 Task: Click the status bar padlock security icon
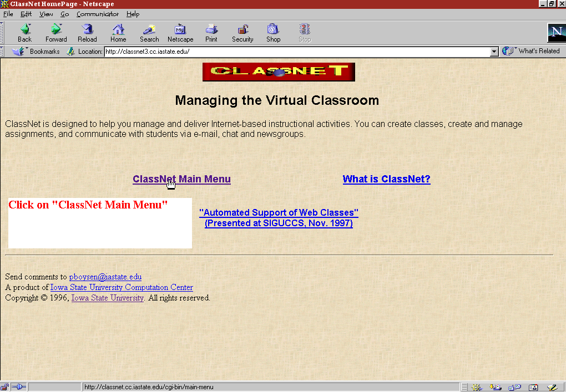point(5,387)
